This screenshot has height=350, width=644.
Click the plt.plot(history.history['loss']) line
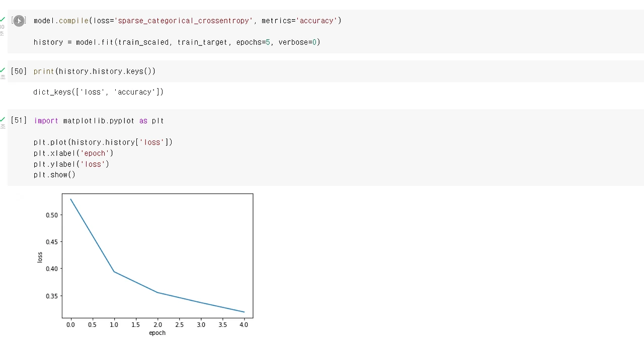tap(103, 143)
